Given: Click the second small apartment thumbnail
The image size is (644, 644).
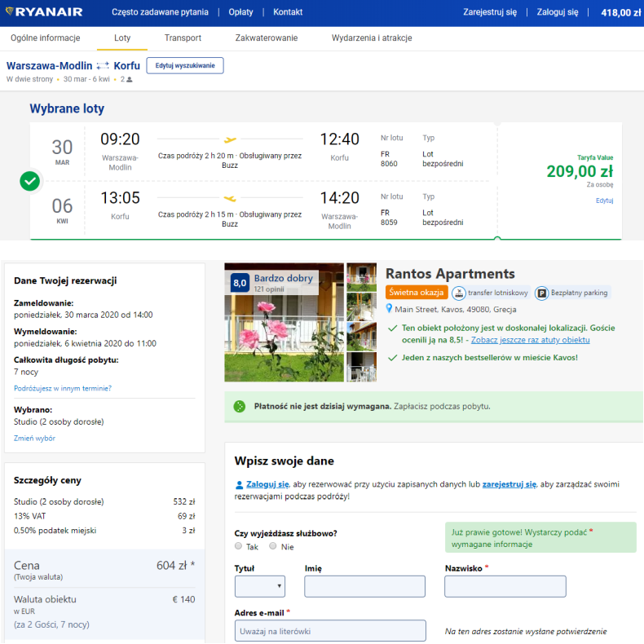Looking at the screenshot, I should [x=361, y=307].
